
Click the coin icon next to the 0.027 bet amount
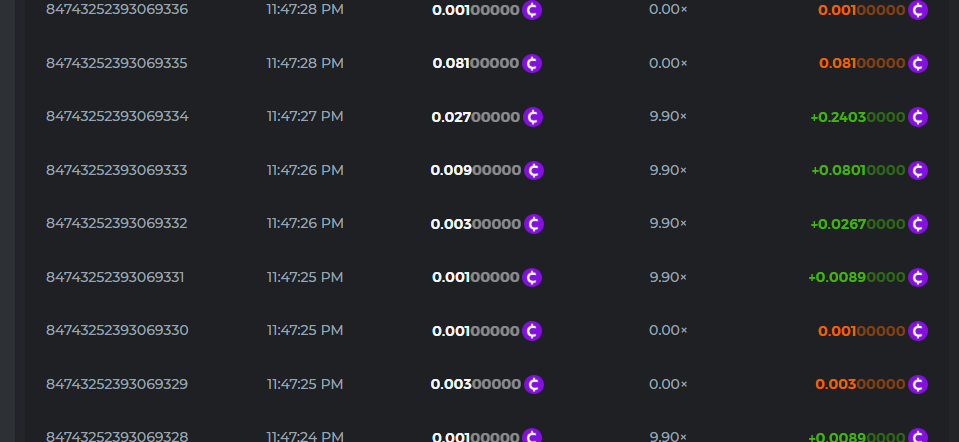pyautogui.click(x=533, y=117)
